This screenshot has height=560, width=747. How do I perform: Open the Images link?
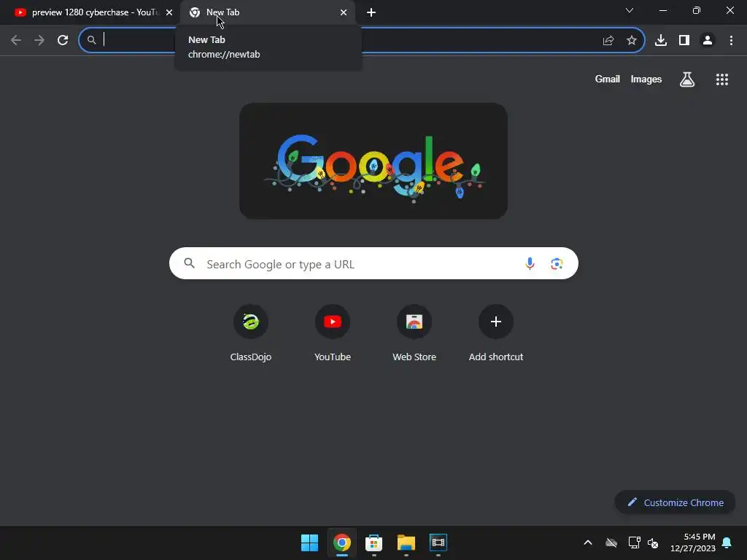click(x=646, y=79)
